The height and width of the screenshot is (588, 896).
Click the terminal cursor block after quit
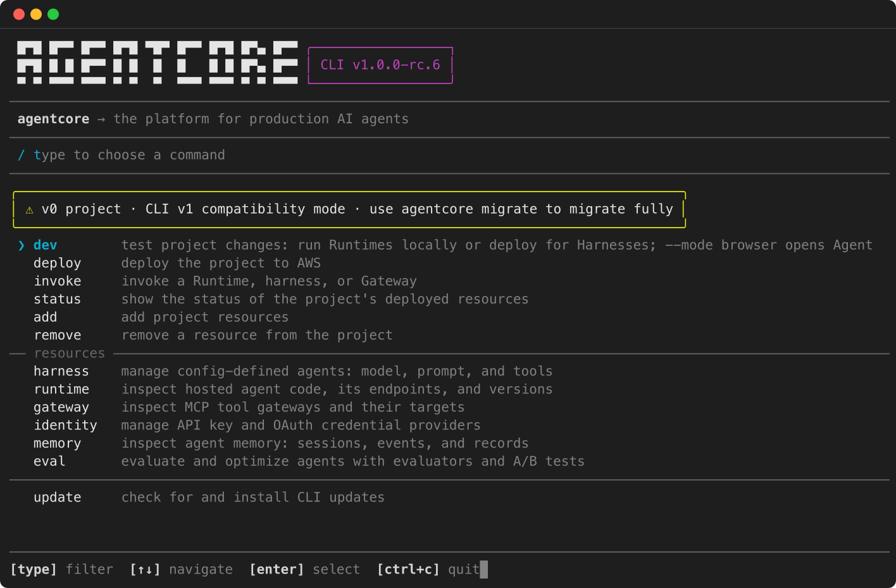point(484,570)
